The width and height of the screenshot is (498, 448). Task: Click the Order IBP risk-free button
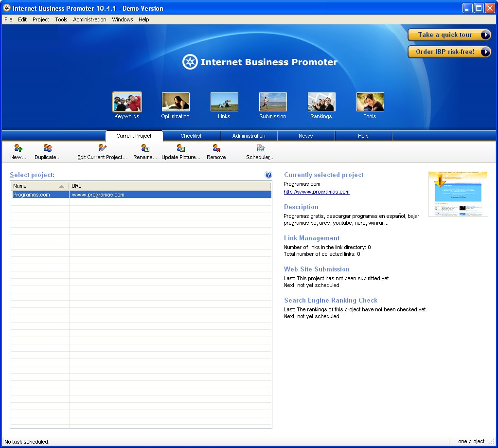pos(449,52)
